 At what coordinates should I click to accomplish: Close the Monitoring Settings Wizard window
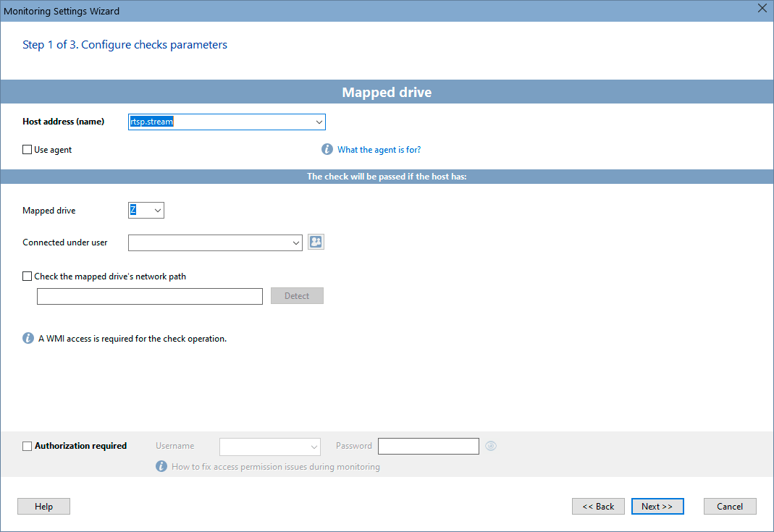point(762,9)
